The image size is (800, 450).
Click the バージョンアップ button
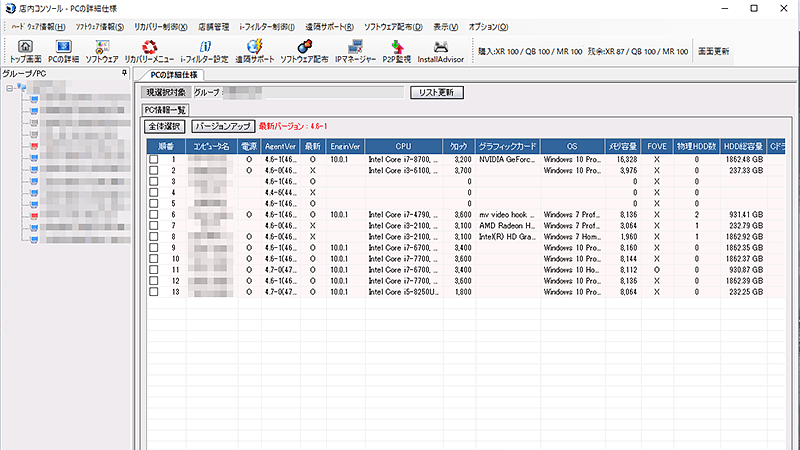(223, 126)
